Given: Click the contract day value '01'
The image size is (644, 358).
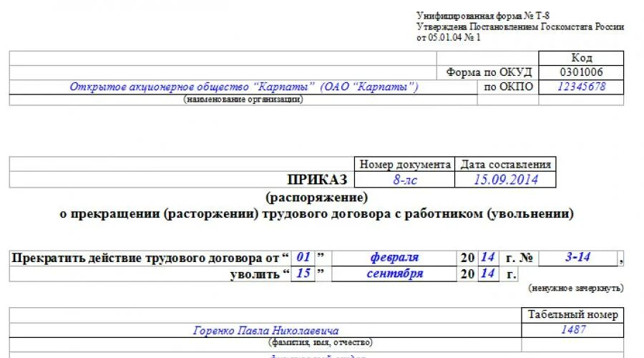Looking at the screenshot, I should (x=303, y=257).
